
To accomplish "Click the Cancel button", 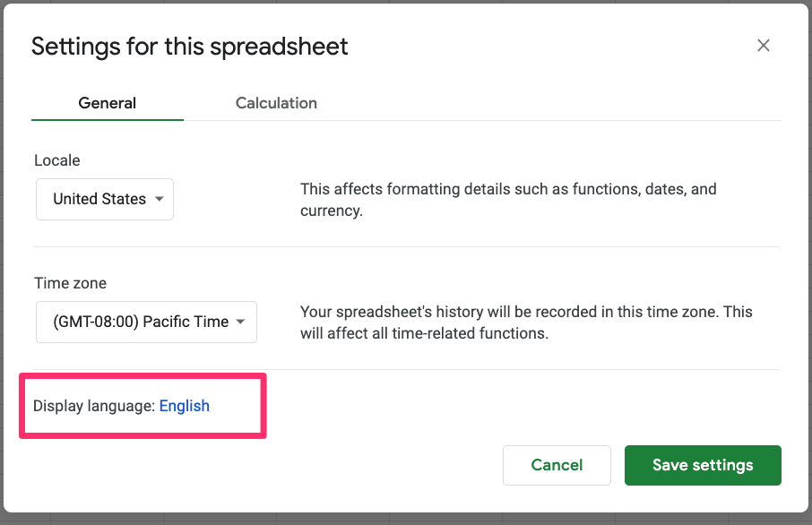I will click(557, 465).
